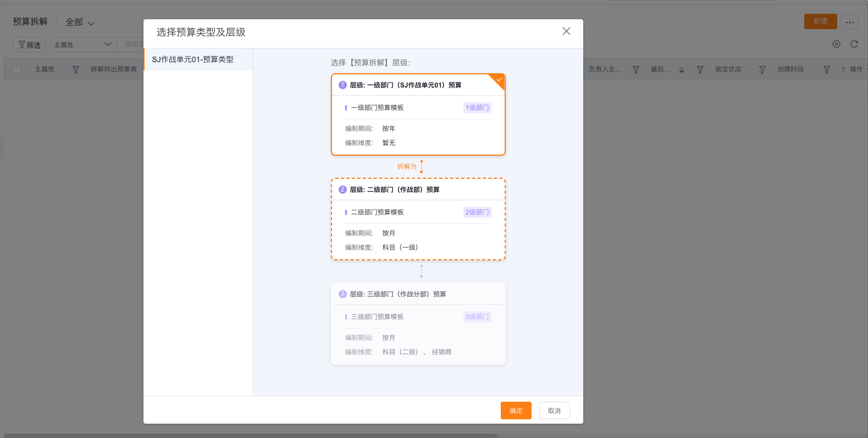Click the 操作 column header

click(856, 69)
